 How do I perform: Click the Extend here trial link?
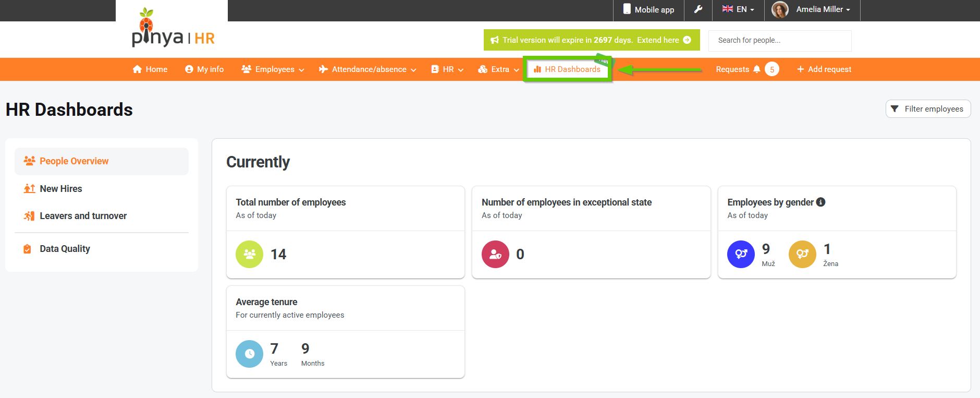tap(664, 40)
